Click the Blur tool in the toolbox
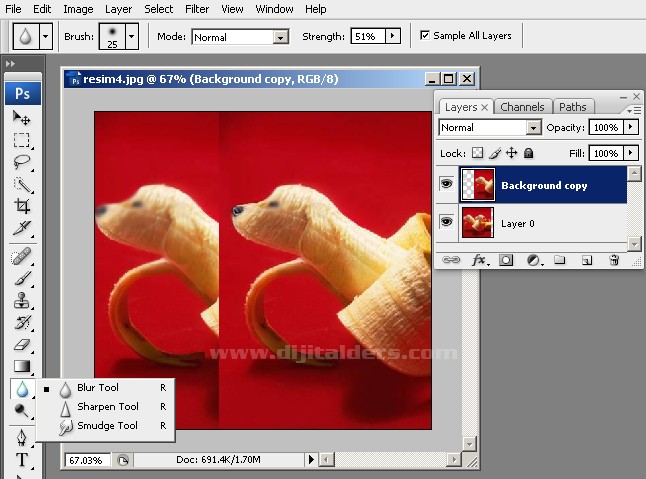Image resolution: width=646 pixels, height=479 pixels. pyautogui.click(x=21, y=388)
